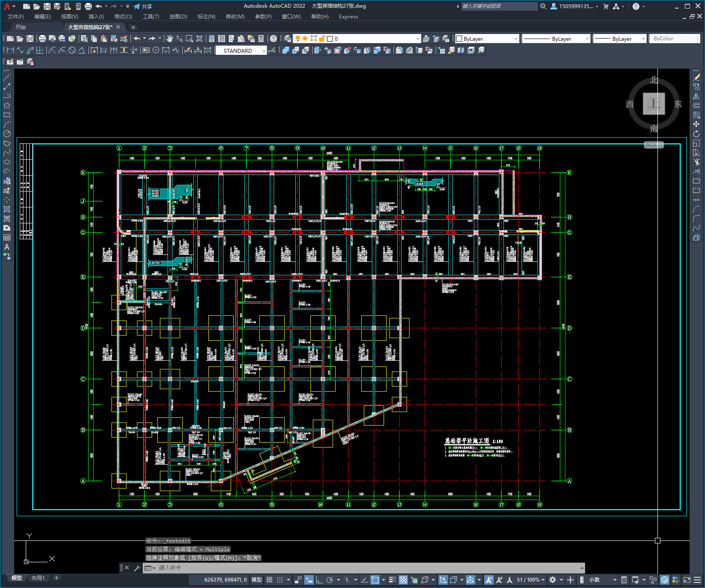Toggle lineweight display in the status bar
Image resolution: width=705 pixels, height=588 pixels.
392,580
